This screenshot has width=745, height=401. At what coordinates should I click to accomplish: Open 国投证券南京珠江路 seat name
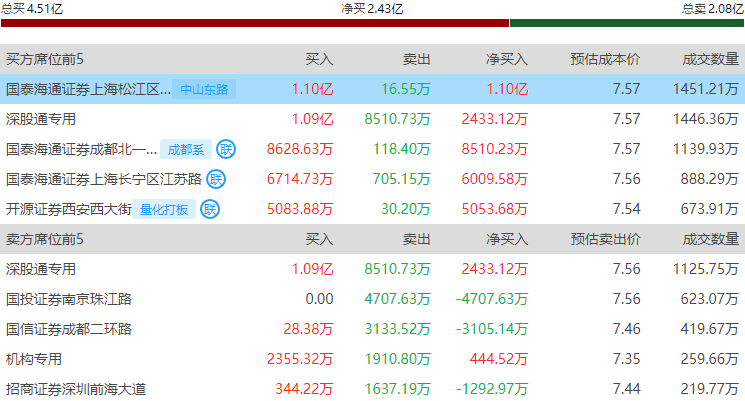(68, 299)
